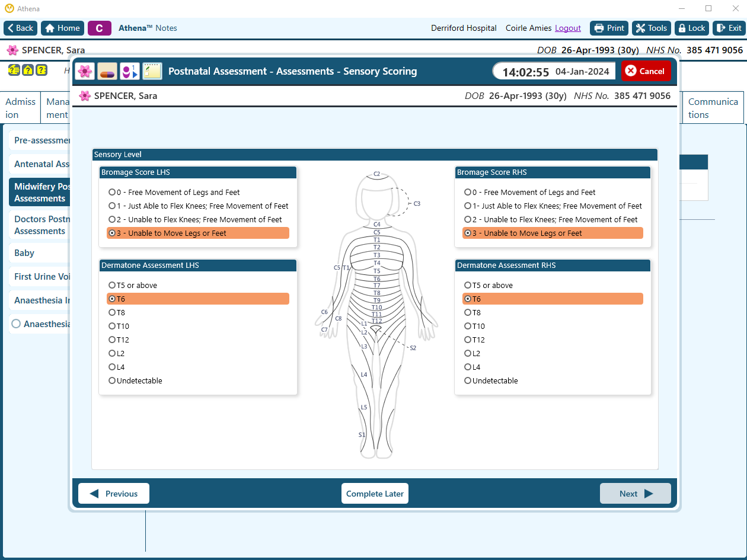Click the Logout link
Screen dimensions: 747x560
tap(568, 28)
